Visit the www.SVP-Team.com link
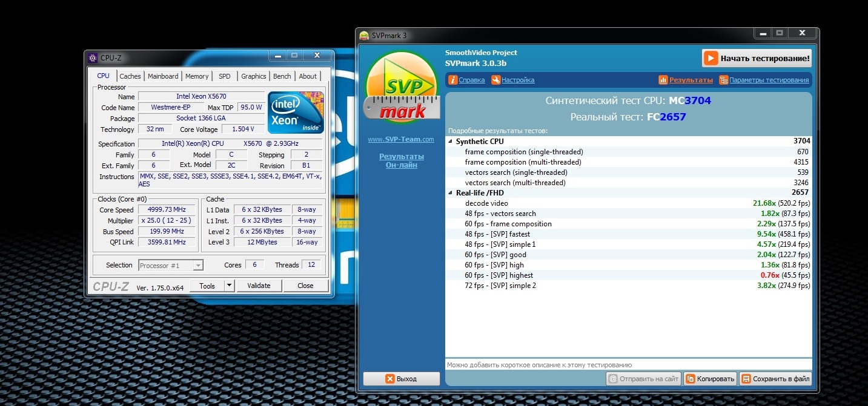The image size is (868, 406). tap(401, 139)
